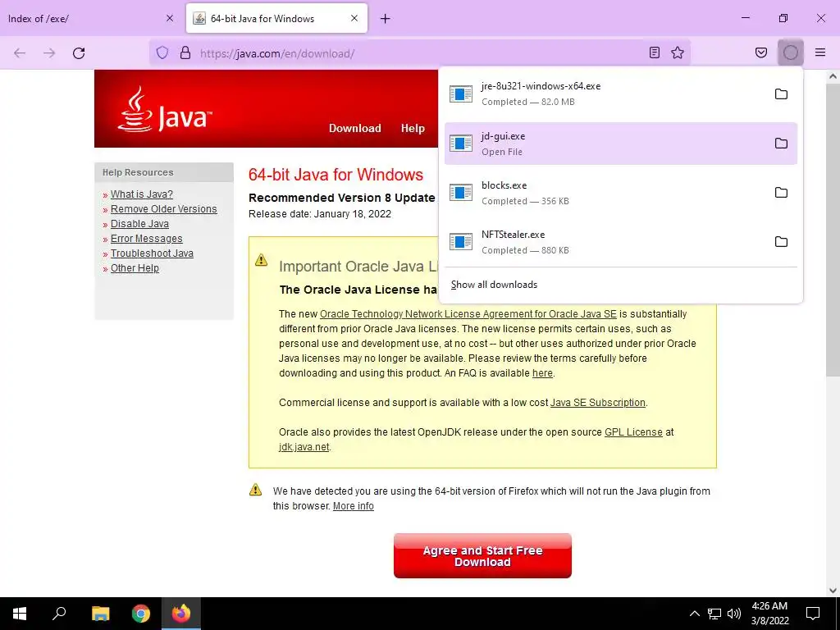Image resolution: width=840 pixels, height=630 pixels.
Task: Open Other Help link
Action: click(135, 268)
